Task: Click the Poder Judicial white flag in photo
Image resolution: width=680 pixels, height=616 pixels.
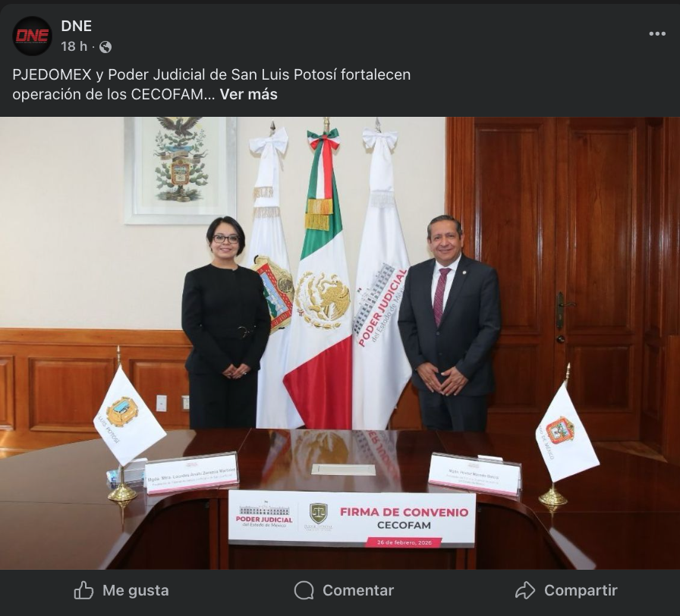Action: click(x=380, y=278)
